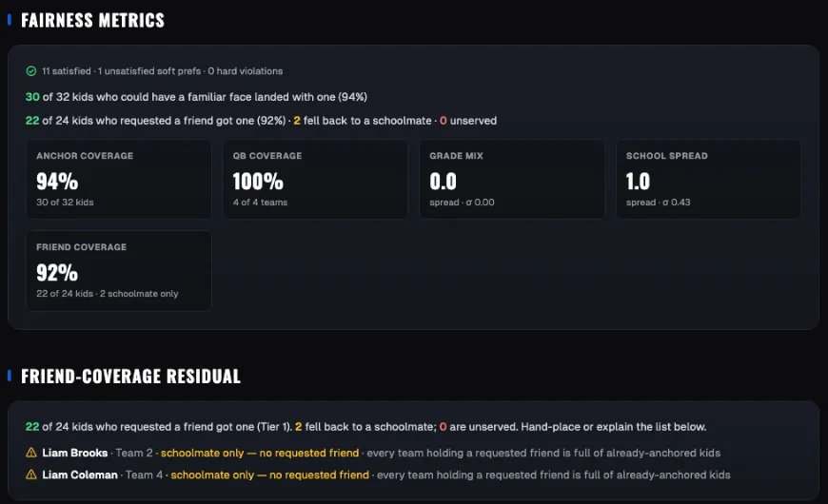Click 'schoolmate only — no requested friend' for Team 2
828x504 pixels.
point(260,453)
